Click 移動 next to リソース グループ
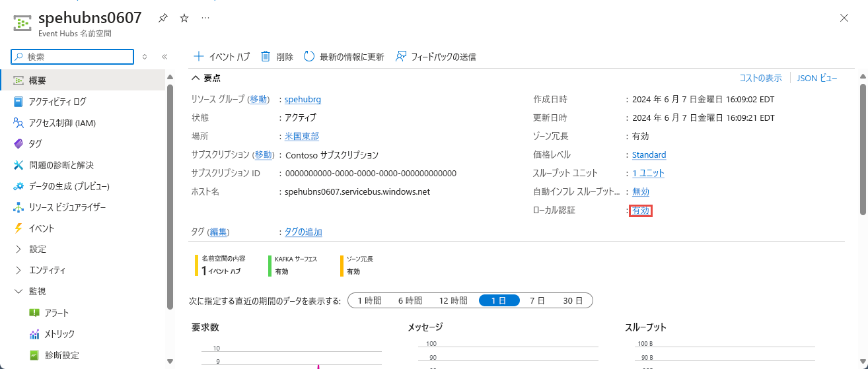The width and height of the screenshot is (868, 369). pyautogui.click(x=259, y=100)
